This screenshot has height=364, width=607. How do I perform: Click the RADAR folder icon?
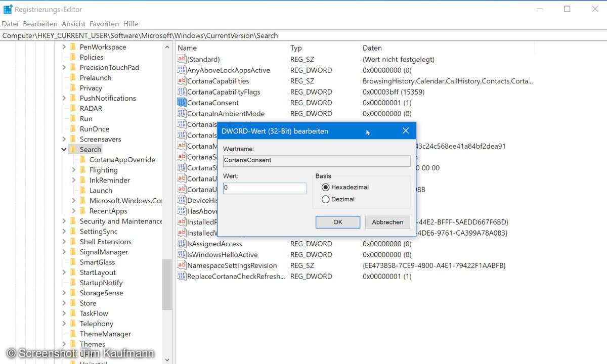tap(73, 108)
